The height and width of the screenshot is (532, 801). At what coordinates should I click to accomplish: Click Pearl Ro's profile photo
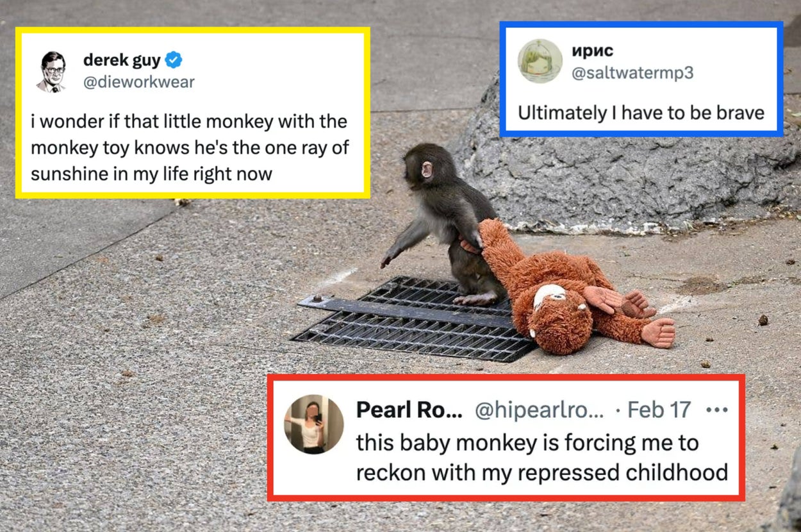313,424
